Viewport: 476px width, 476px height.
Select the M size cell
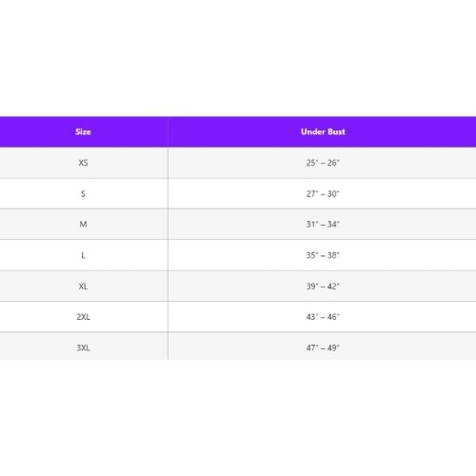point(83,225)
